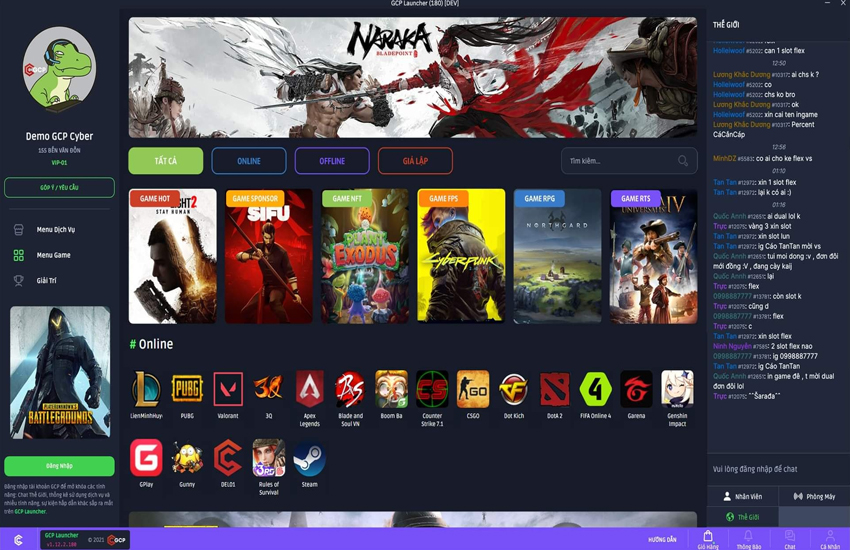Open the FIFA Online 4 icon
The height and width of the screenshot is (550, 850).
[x=595, y=389]
